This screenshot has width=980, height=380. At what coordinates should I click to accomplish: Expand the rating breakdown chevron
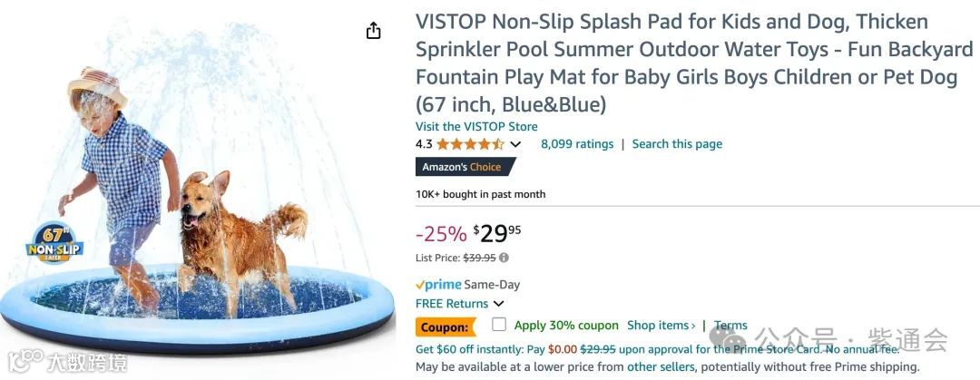515,144
